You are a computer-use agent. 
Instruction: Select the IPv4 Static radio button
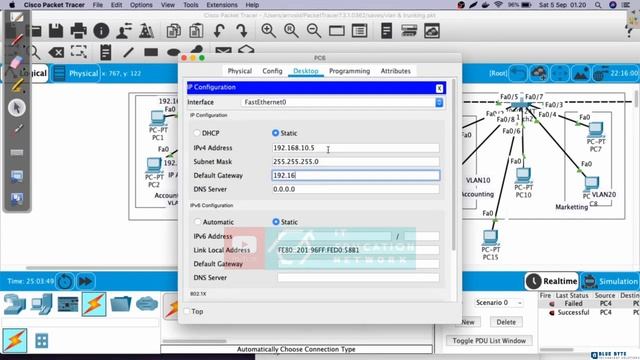[x=276, y=133]
